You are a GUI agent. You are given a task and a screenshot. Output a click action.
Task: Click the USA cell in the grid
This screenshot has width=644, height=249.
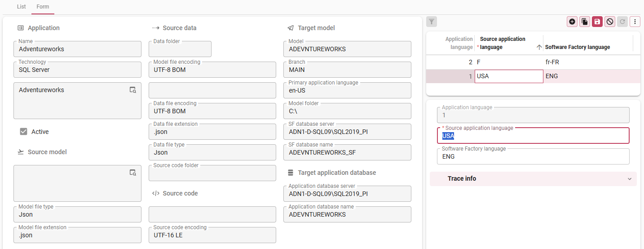[508, 76]
